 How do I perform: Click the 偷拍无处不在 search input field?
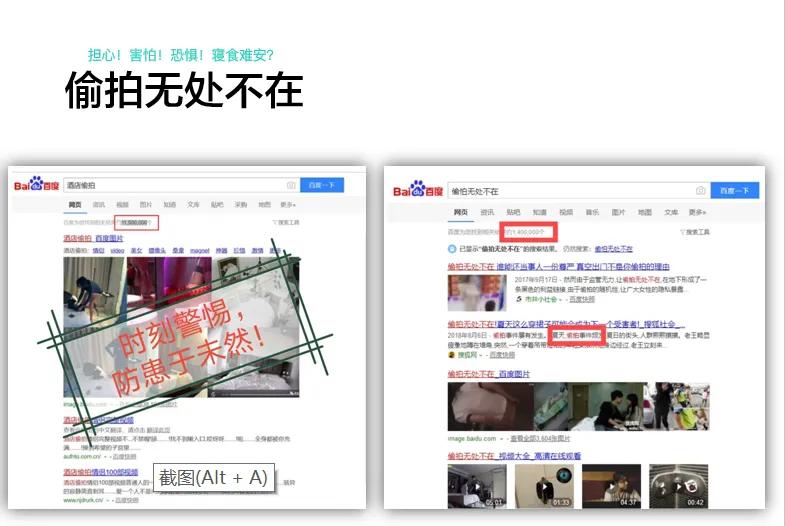[x=579, y=191]
